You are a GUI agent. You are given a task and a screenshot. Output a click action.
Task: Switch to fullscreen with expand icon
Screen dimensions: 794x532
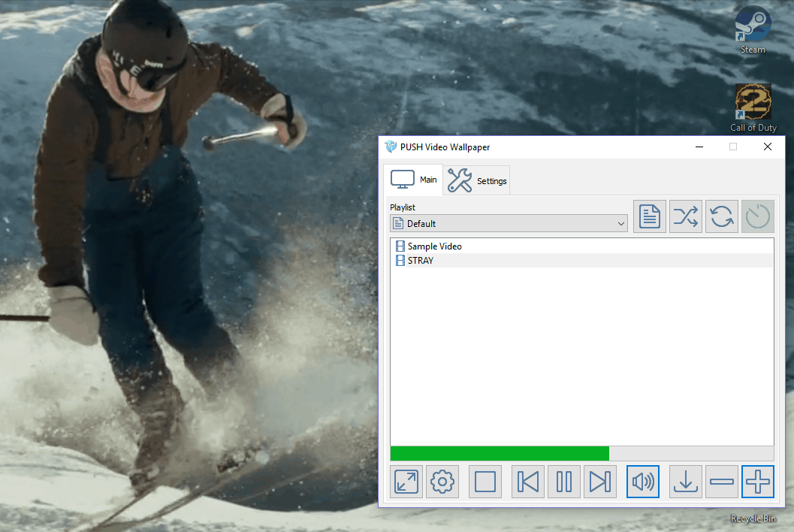(406, 482)
